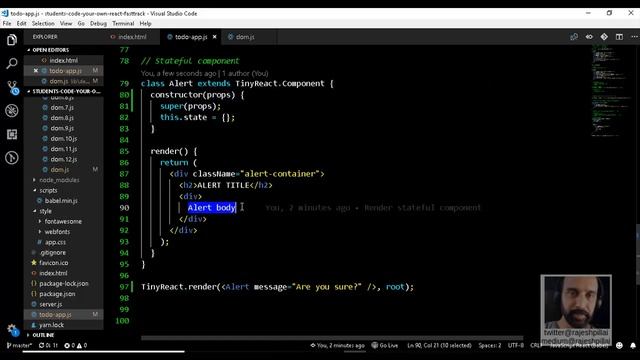Image resolution: width=640 pixels, height=360 pixels.
Task: Open dom.9.js in explorer
Action: 62,128
